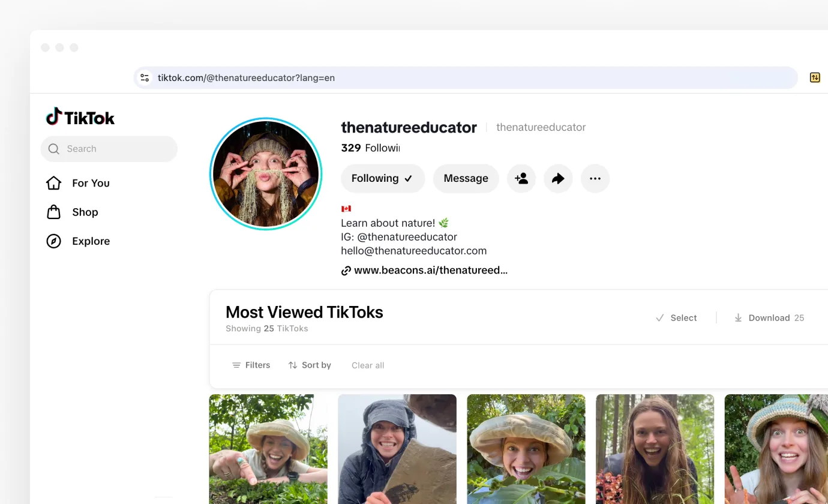Screen dimensions: 828x504
Task: Open the Explore section
Action: coord(78,241)
